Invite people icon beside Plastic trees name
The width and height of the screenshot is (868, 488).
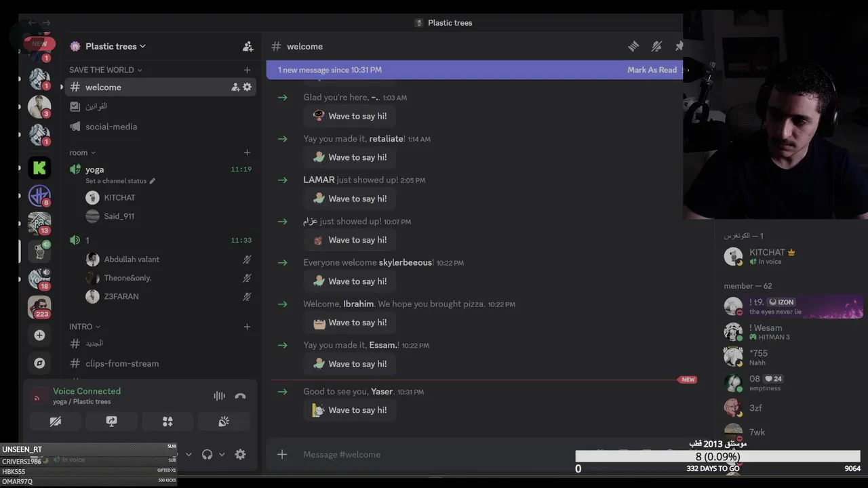tap(248, 46)
